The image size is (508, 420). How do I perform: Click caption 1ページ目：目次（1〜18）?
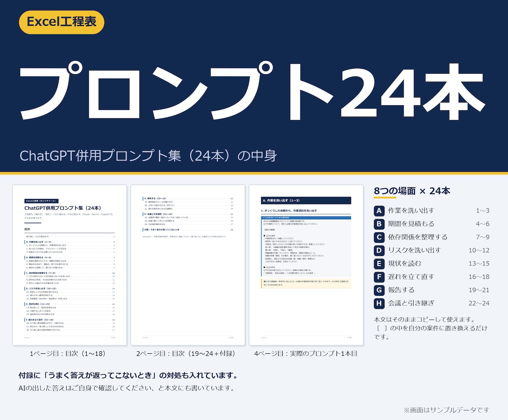(x=68, y=354)
